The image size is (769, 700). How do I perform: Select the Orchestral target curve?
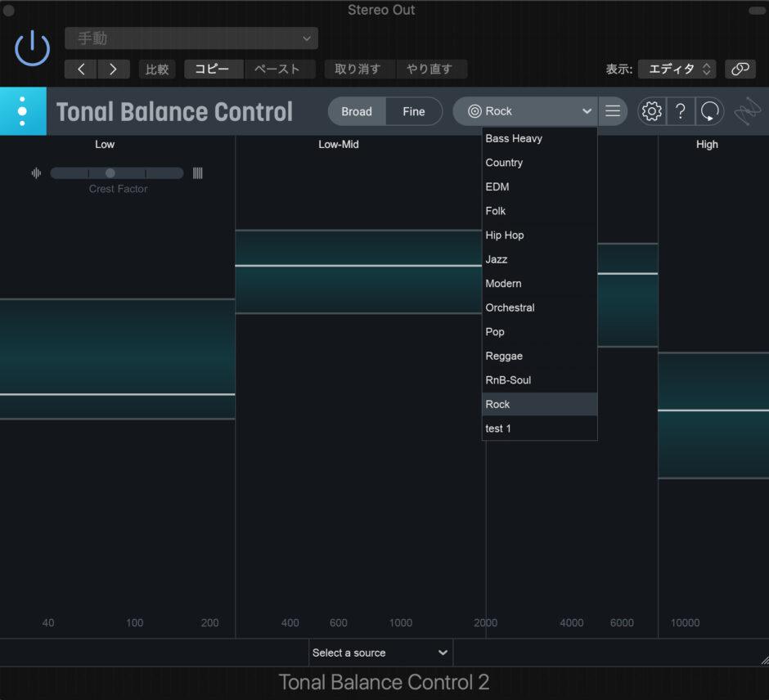[510, 307]
